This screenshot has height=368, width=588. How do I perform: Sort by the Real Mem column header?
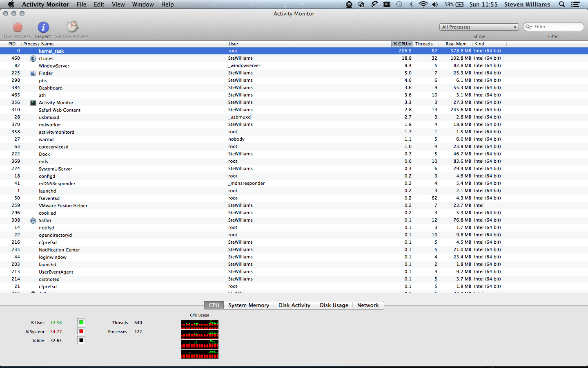(456, 44)
